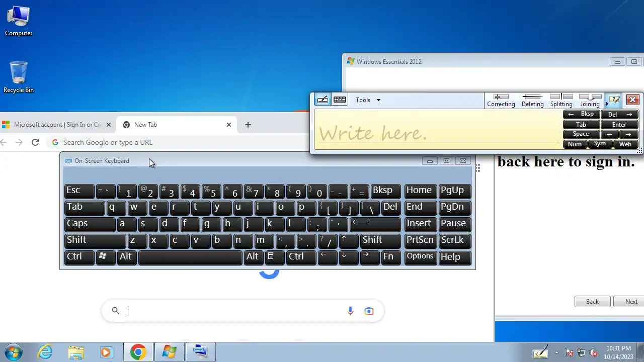The width and height of the screenshot is (644, 362).
Task: Show hidden tray icons arrow
Action: click(x=556, y=352)
